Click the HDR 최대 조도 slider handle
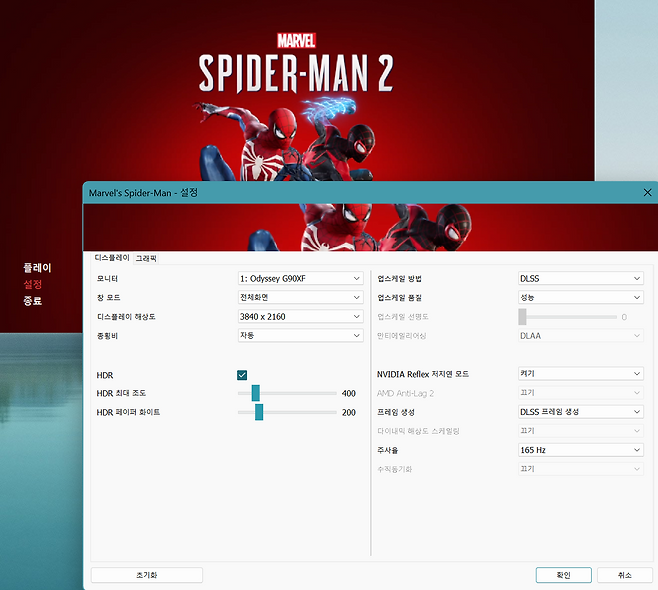This screenshot has width=658, height=590. pyautogui.click(x=256, y=393)
